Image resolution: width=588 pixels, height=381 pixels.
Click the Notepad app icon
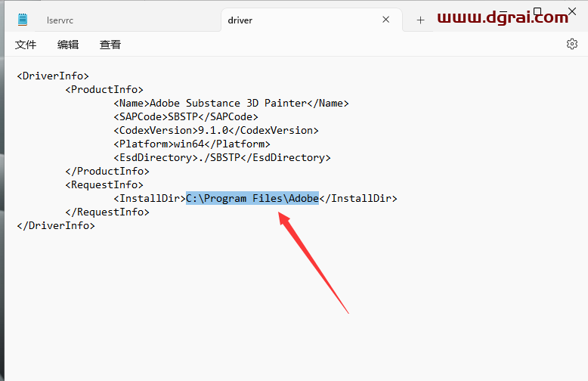click(23, 20)
